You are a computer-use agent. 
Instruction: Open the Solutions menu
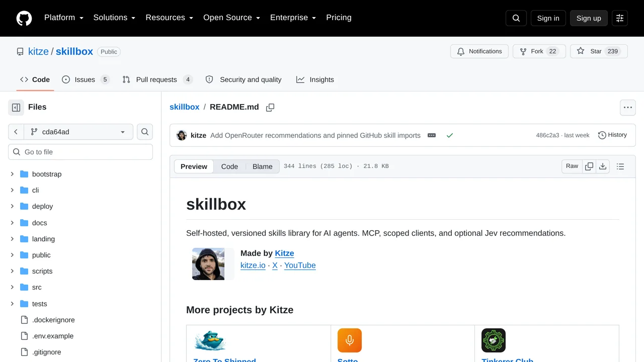click(114, 18)
